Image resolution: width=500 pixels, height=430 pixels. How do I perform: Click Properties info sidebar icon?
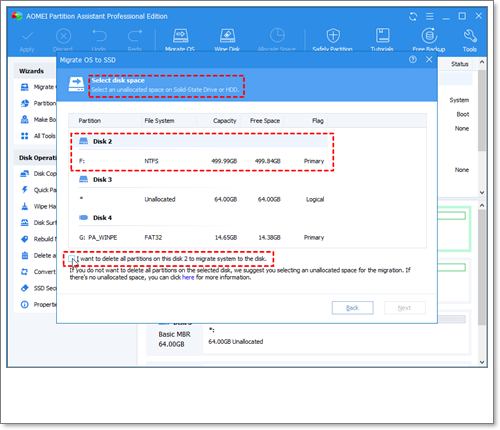tap(25, 304)
